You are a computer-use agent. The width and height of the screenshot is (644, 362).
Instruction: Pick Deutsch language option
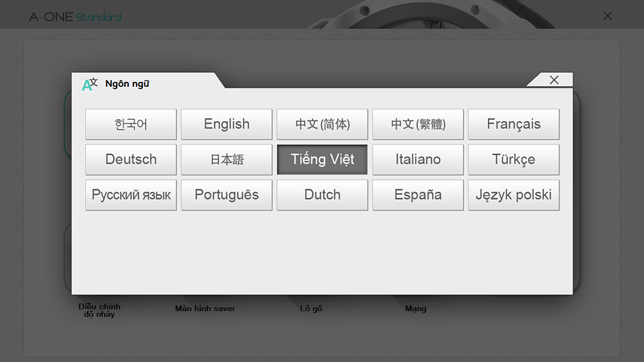[x=131, y=160]
